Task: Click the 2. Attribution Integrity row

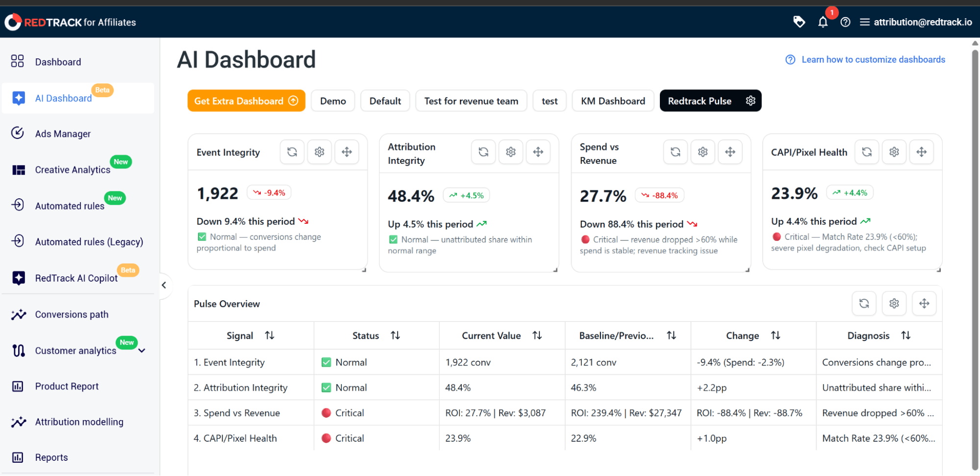Action: coord(565,388)
